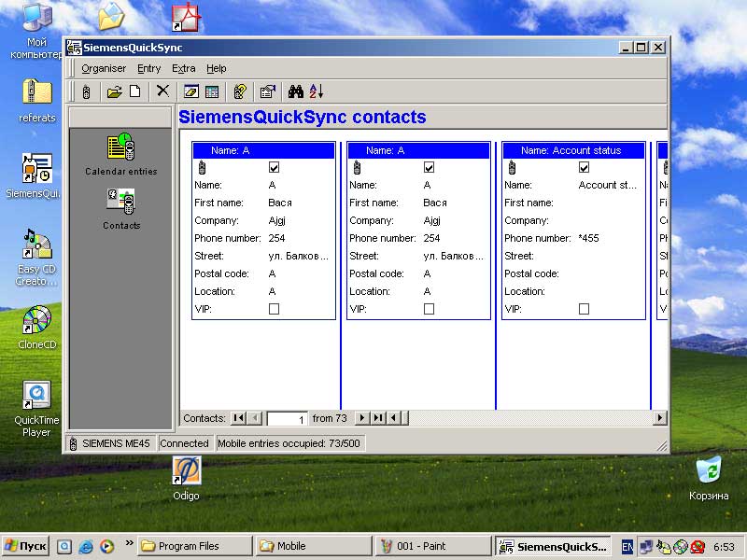747x560 pixels.
Task: Toggle the phone checkbox in second contact card
Action: (429, 167)
